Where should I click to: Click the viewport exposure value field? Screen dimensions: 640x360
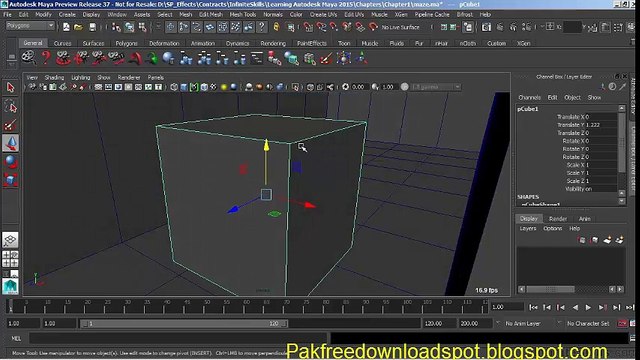pyautogui.click(x=359, y=87)
